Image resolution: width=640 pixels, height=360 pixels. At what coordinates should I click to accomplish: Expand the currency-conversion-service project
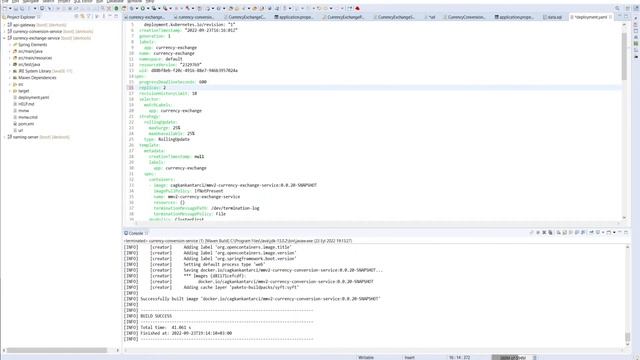pos(4,31)
